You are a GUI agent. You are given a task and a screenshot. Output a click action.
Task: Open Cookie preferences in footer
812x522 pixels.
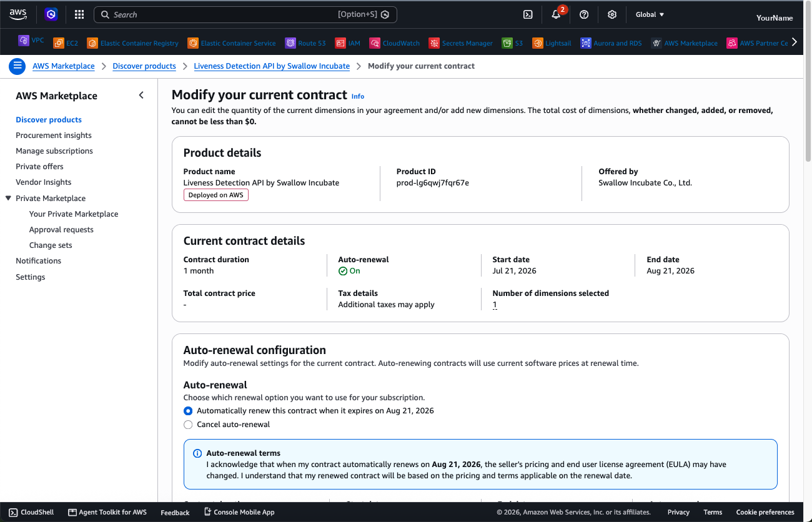[765, 512]
